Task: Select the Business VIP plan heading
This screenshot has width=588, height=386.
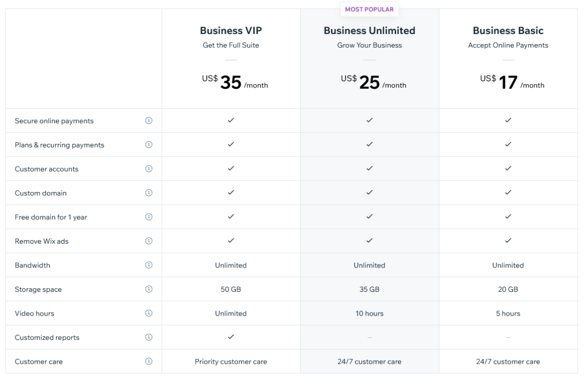Action: click(231, 31)
